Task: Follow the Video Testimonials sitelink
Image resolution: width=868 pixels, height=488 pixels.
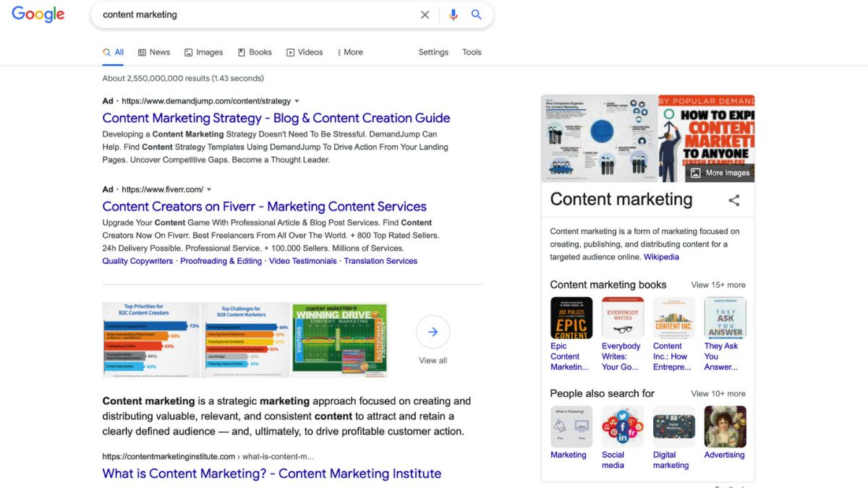Action: tap(303, 261)
